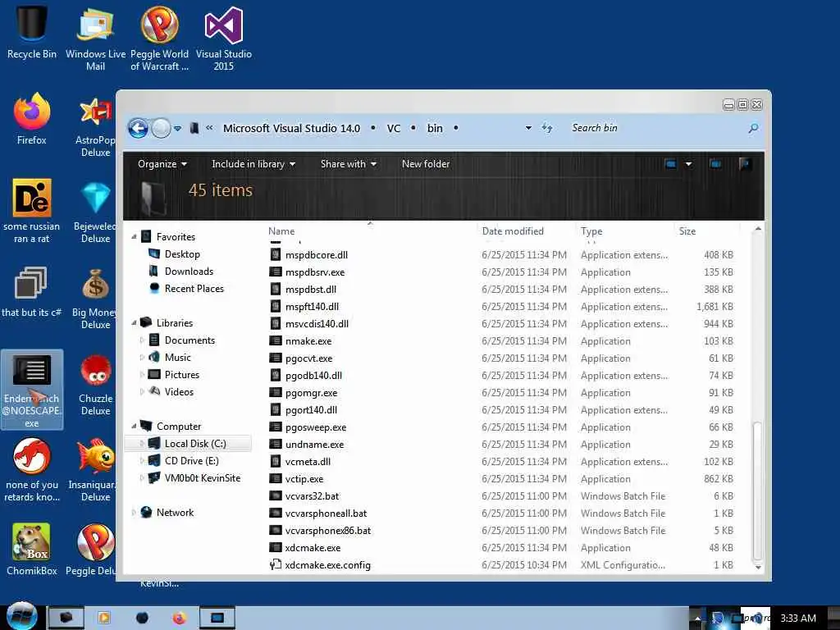Click the scrollbar down arrow
The height and width of the screenshot is (630, 840).
coord(757,567)
